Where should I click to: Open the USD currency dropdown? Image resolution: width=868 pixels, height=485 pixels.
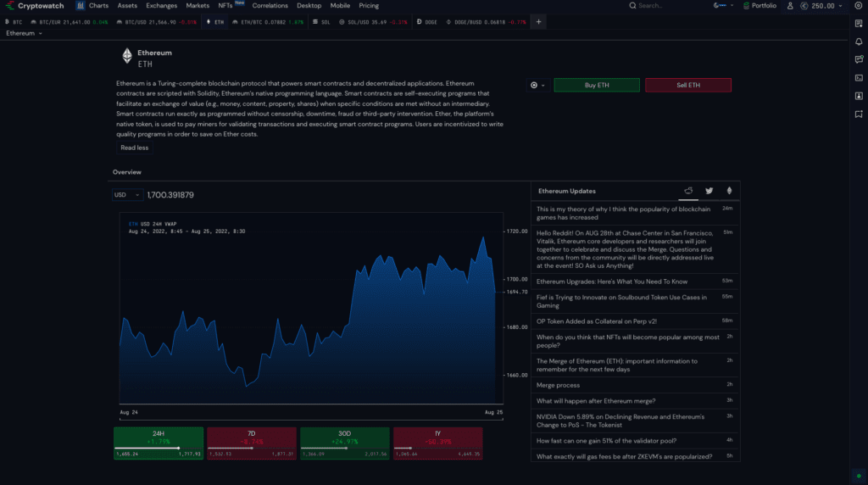point(127,195)
